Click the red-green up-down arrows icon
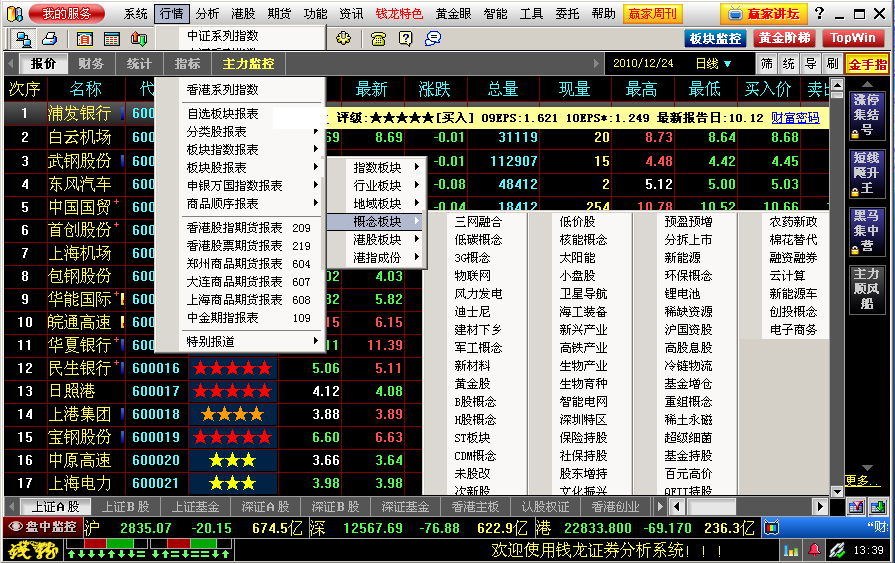Screen dimensions: 895x563 [x=139, y=39]
